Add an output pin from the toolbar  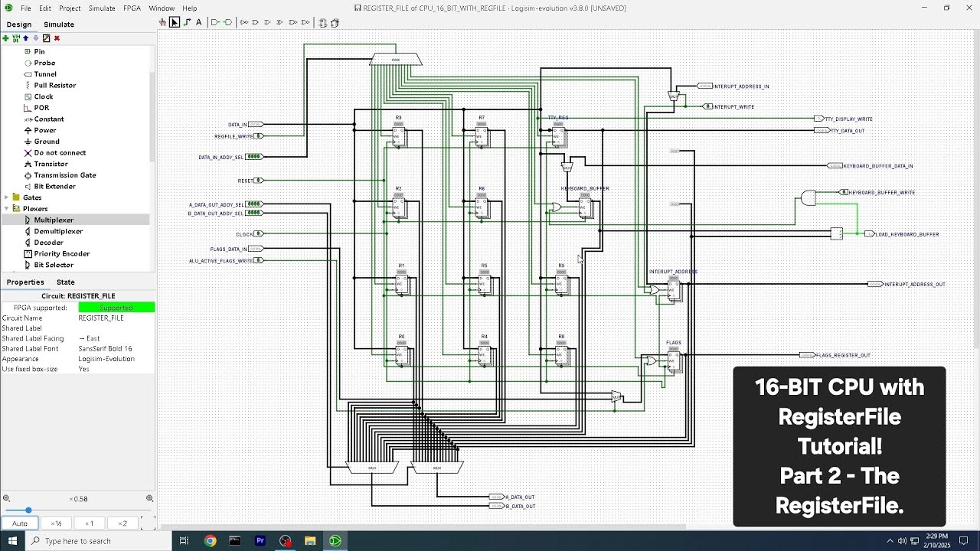[x=228, y=22]
